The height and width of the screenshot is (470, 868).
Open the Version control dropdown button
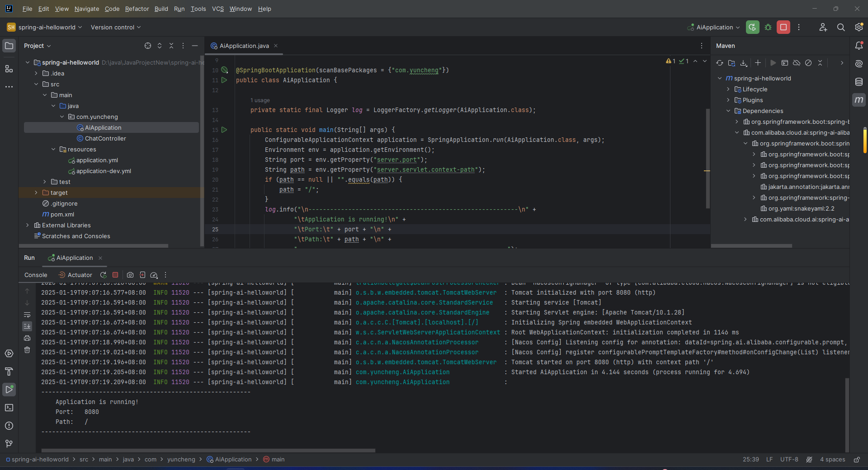point(116,27)
